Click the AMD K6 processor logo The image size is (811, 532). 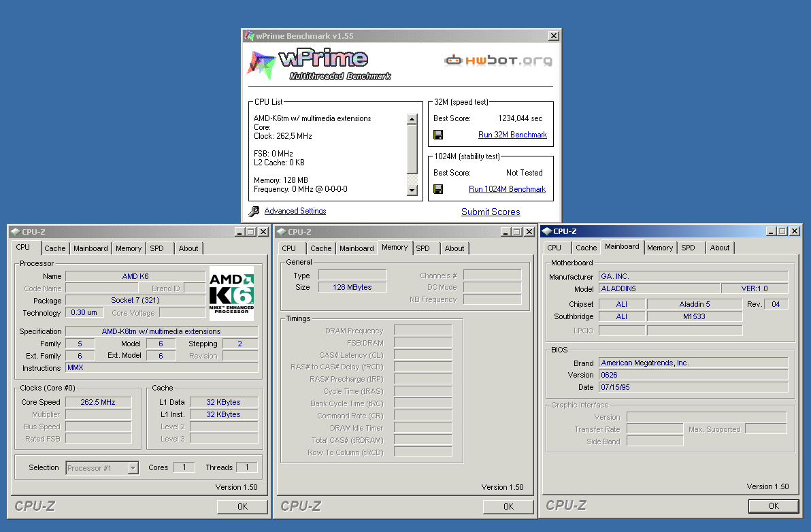coord(231,293)
